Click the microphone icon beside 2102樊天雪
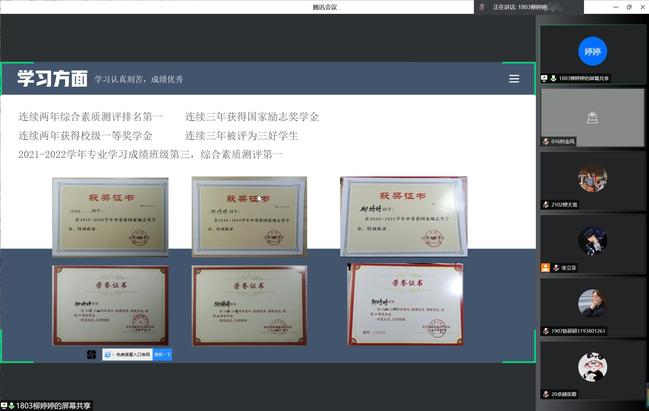Viewport: 649px width, 411px height. coord(546,205)
